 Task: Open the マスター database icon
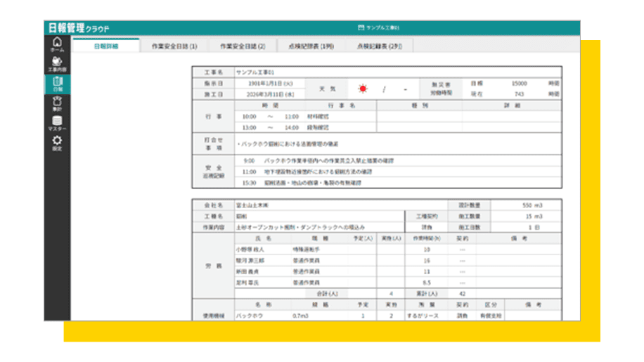[x=57, y=124]
